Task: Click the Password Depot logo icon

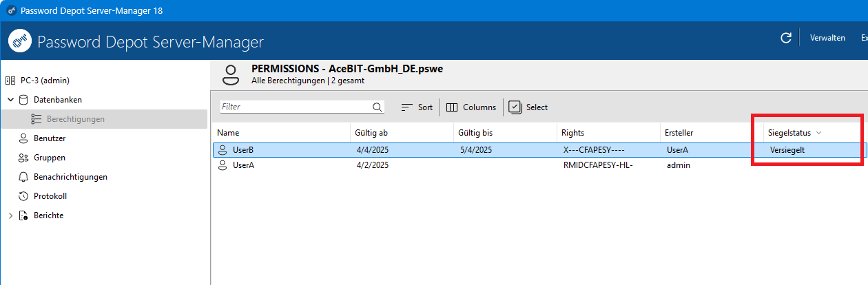Action: pos(20,41)
